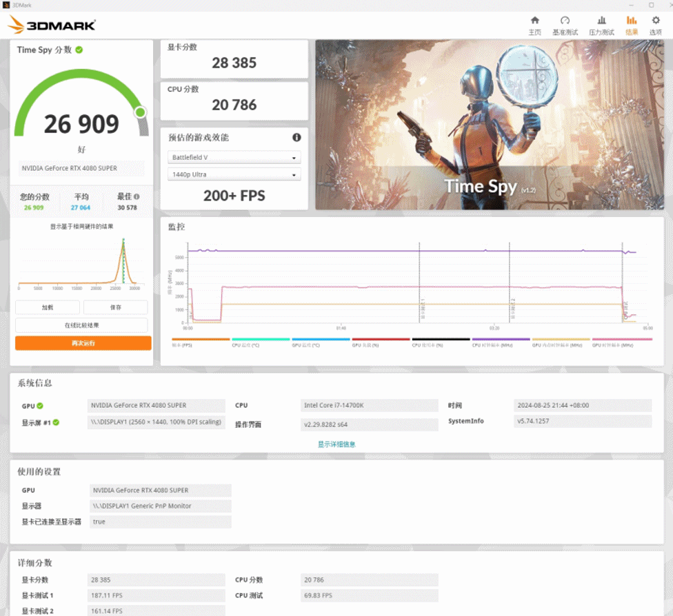Open the 1440p Ultra resolution dropdown

pyautogui.click(x=234, y=174)
